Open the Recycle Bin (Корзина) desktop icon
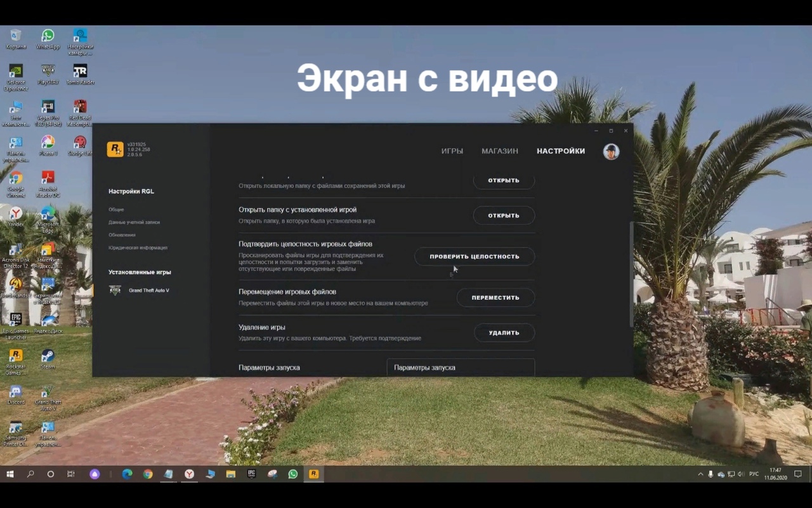The height and width of the screenshot is (508, 812). 16,39
